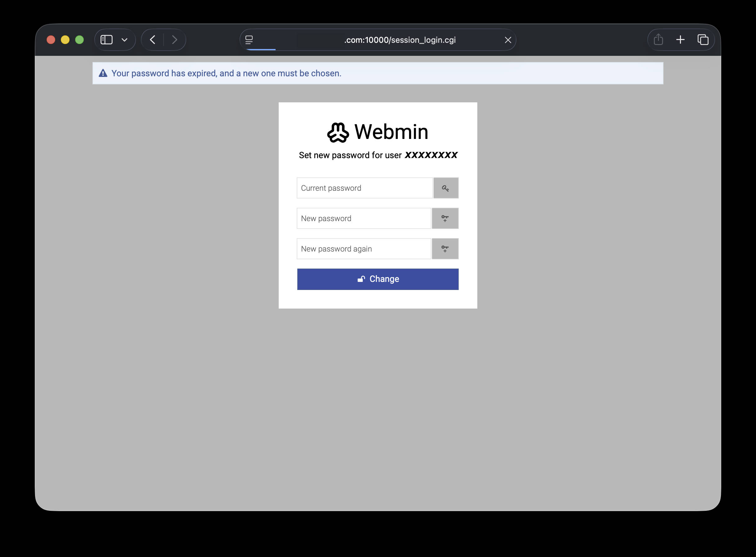
Task: Open the Share menu in Safari toolbar
Action: (658, 40)
